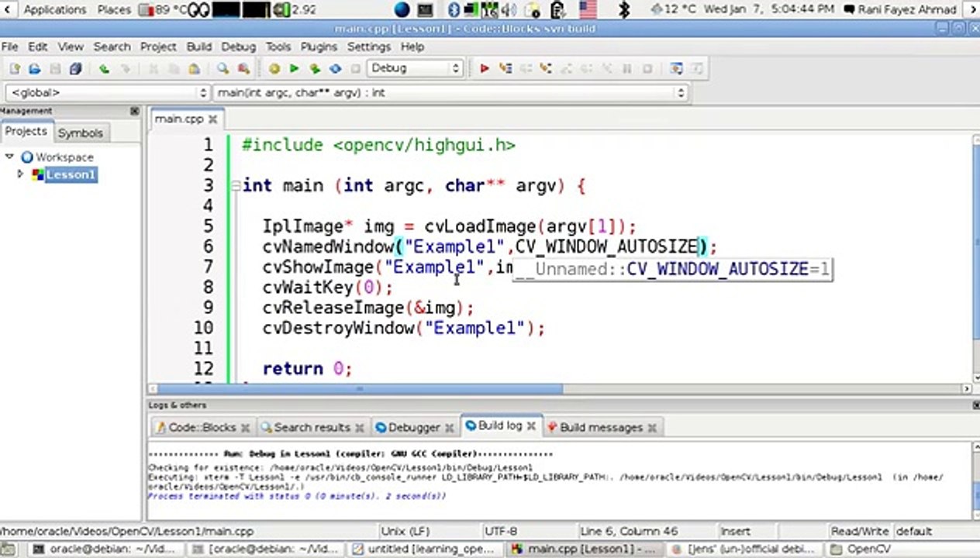Open the Build menu
Image resolution: width=980 pixels, height=558 pixels.
pos(199,46)
